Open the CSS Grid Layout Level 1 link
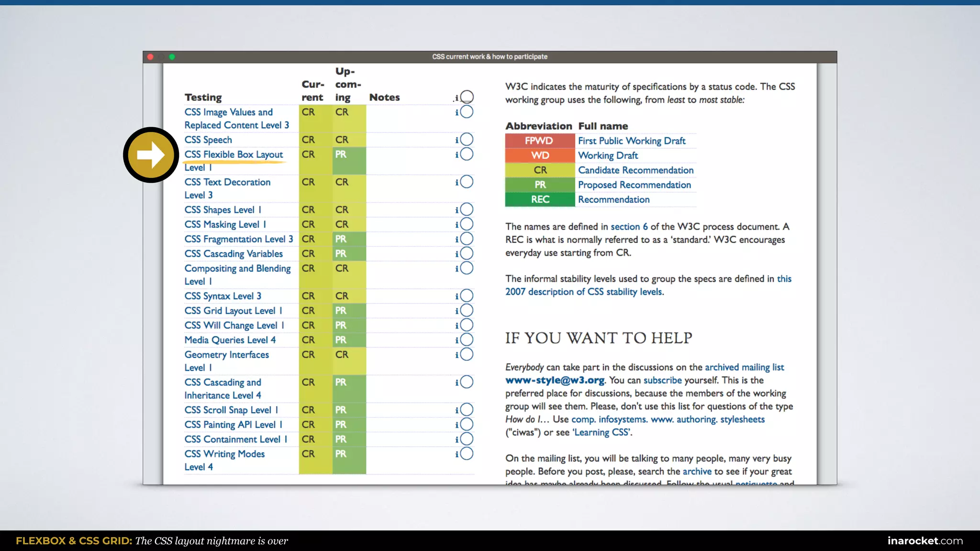The height and width of the screenshot is (551, 980). (x=233, y=311)
